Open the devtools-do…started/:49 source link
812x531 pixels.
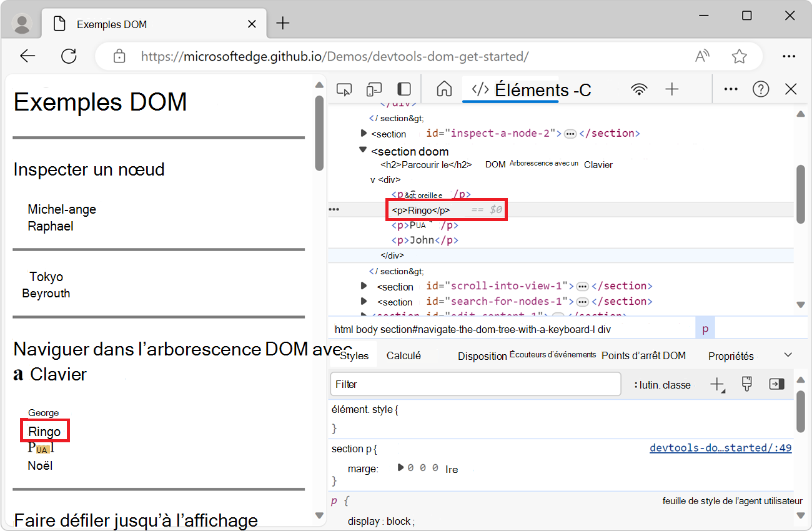[721, 448]
